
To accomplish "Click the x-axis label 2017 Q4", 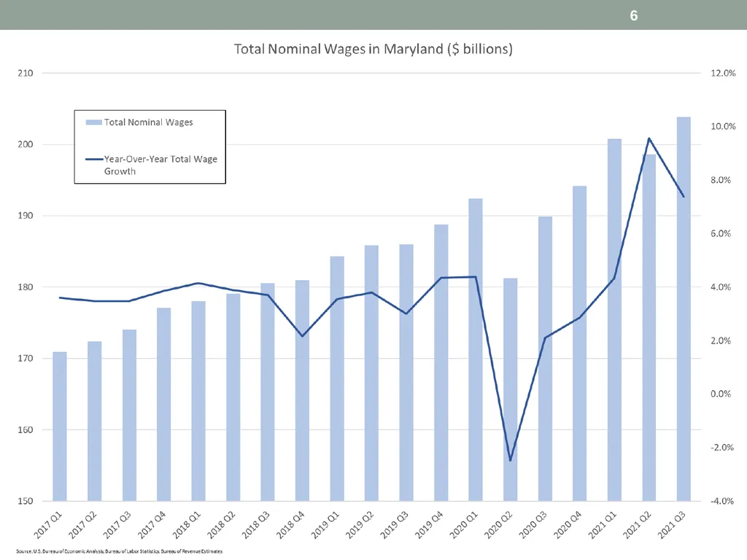I will click(x=152, y=525).
